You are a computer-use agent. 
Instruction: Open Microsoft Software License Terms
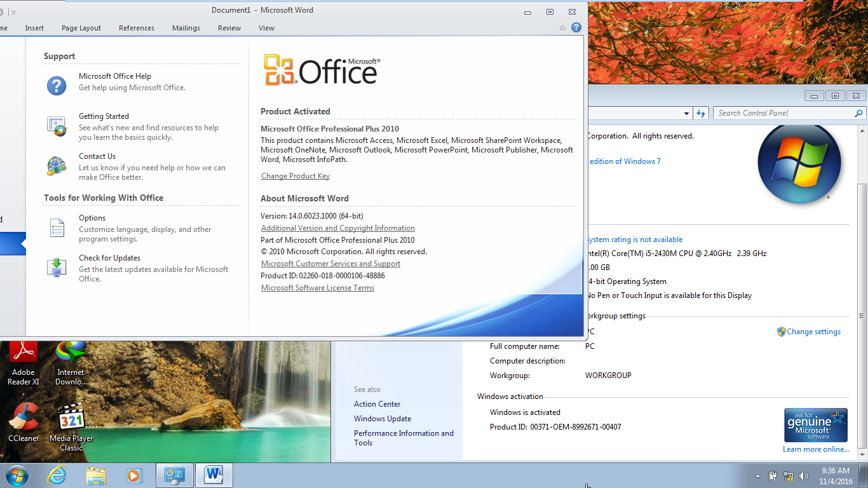click(318, 287)
